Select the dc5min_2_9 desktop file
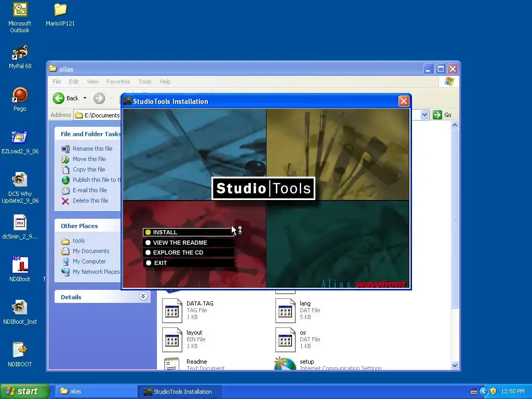The image size is (532, 399). tap(20, 228)
